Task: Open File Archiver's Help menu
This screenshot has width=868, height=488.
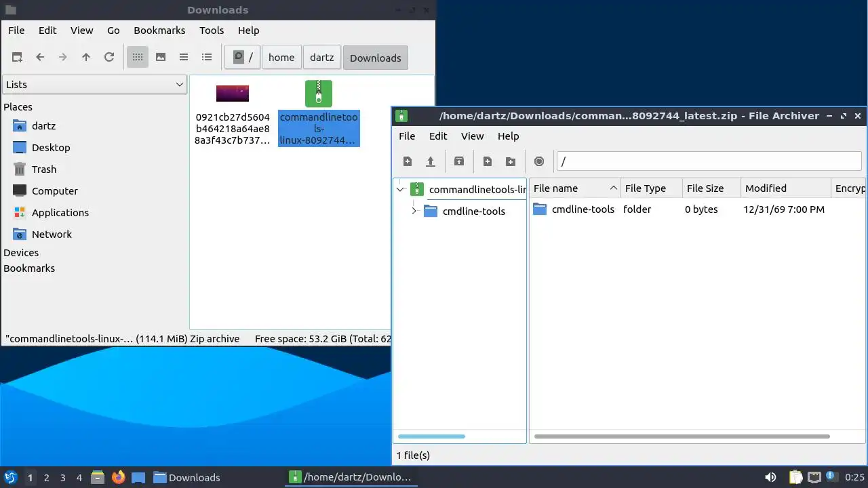Action: (509, 136)
